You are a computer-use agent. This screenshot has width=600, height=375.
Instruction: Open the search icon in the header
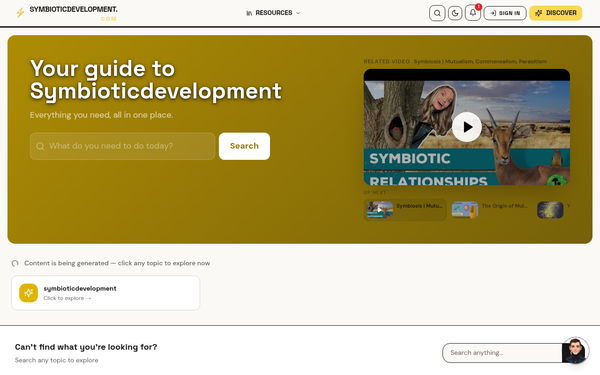[x=437, y=13]
